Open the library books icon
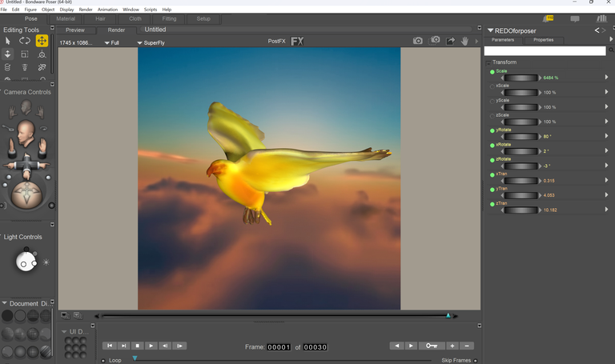Screen dimensions: 615x364 [x=601, y=18]
